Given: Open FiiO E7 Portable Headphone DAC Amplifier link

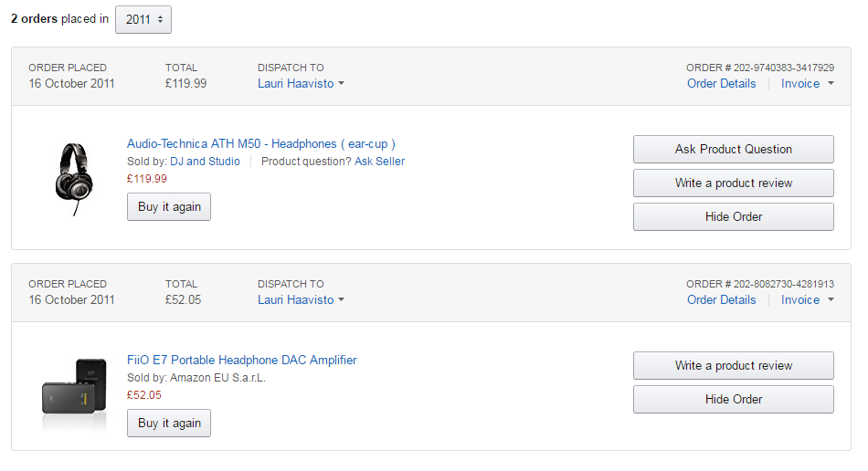Looking at the screenshot, I should pos(241,360).
